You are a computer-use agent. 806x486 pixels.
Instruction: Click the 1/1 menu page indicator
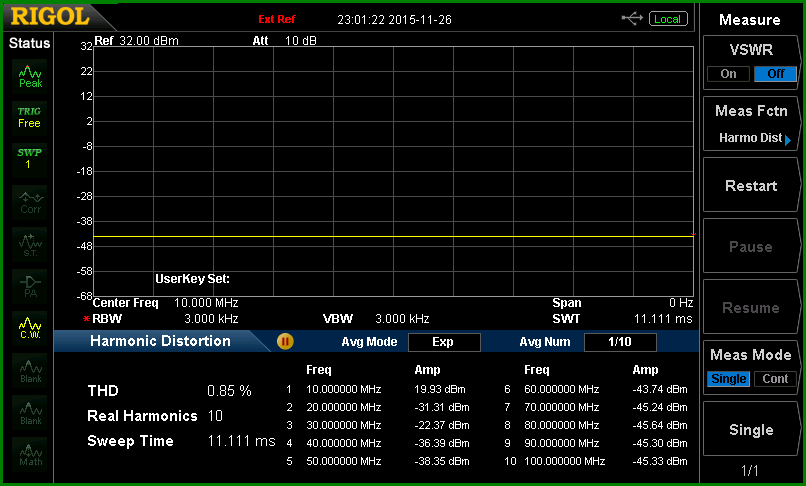pos(750,471)
